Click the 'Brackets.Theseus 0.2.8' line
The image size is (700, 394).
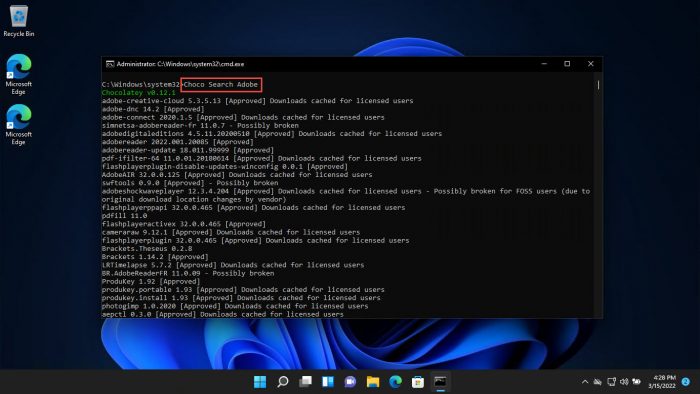click(147, 249)
